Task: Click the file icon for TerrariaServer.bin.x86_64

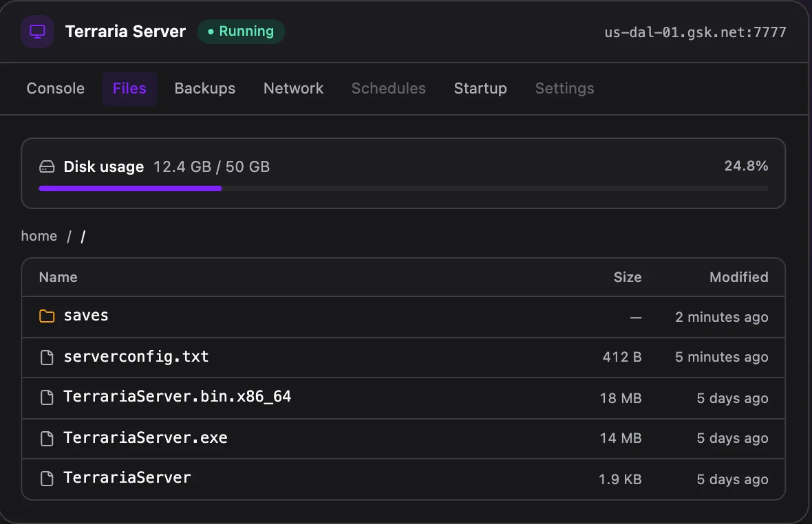Action: pyautogui.click(x=47, y=397)
